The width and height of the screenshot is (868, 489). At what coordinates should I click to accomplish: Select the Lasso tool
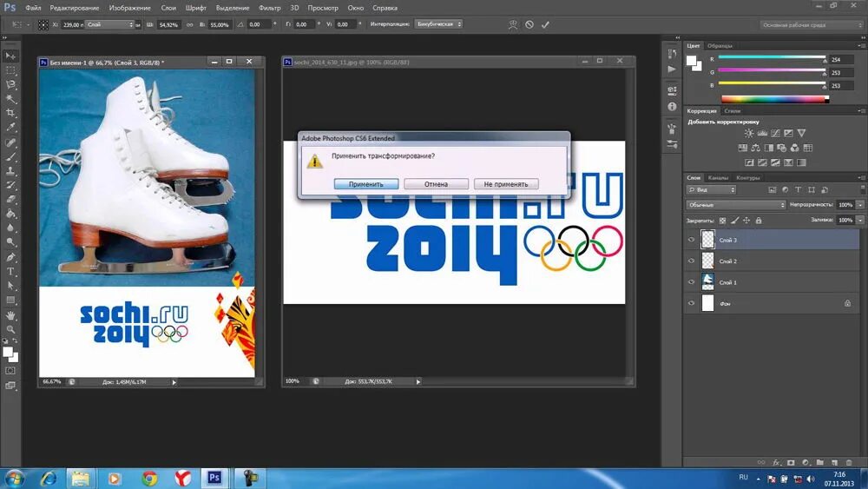(x=10, y=85)
